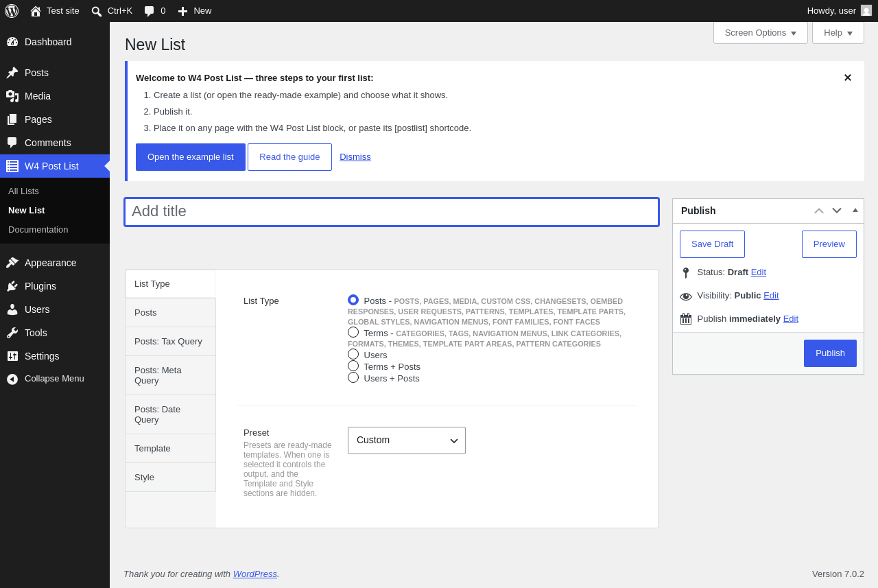The image size is (878, 588).
Task: Open the Posts settings tab
Action: [170, 312]
